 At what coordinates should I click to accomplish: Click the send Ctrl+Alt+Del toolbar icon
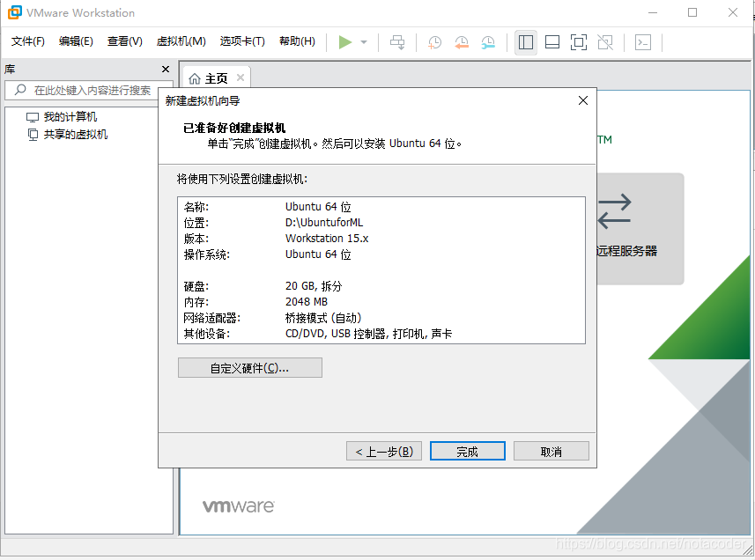397,42
